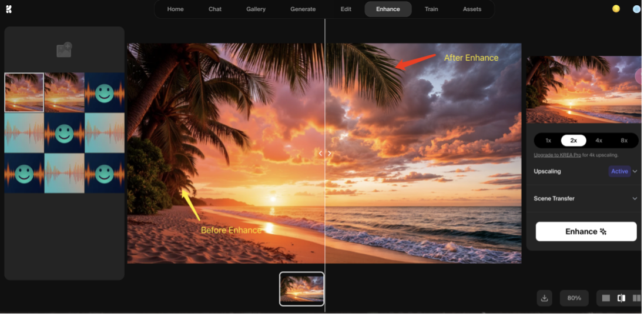Click the Enhance button

586,231
